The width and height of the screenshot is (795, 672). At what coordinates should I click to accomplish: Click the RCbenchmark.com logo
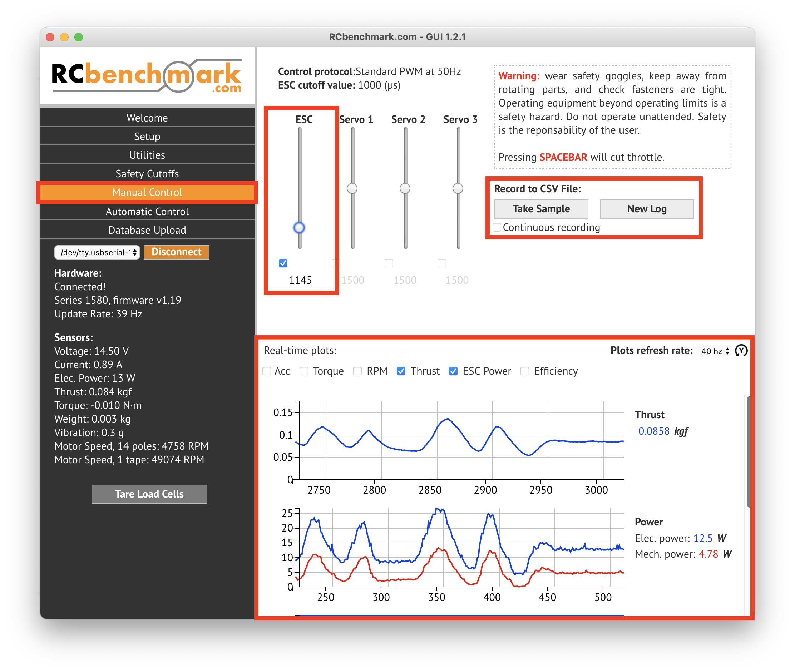[x=147, y=76]
